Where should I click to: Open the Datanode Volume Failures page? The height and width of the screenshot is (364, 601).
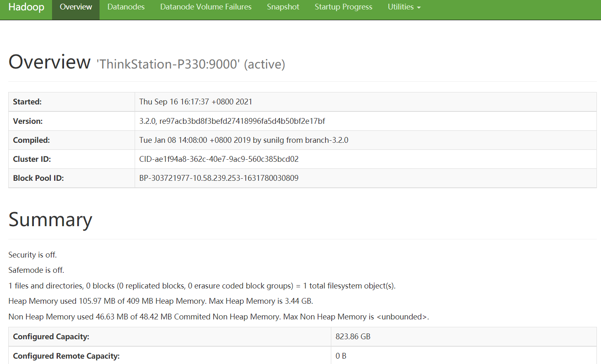click(x=206, y=7)
